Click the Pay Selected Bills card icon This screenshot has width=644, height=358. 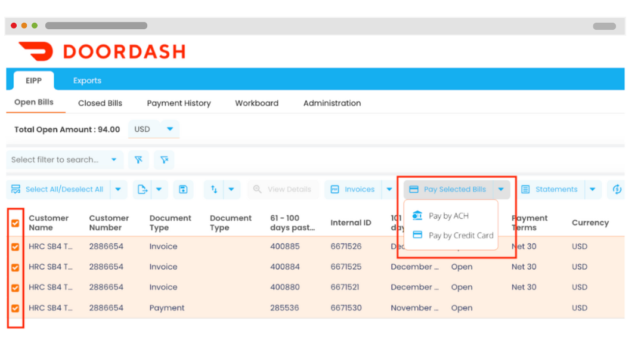point(414,190)
